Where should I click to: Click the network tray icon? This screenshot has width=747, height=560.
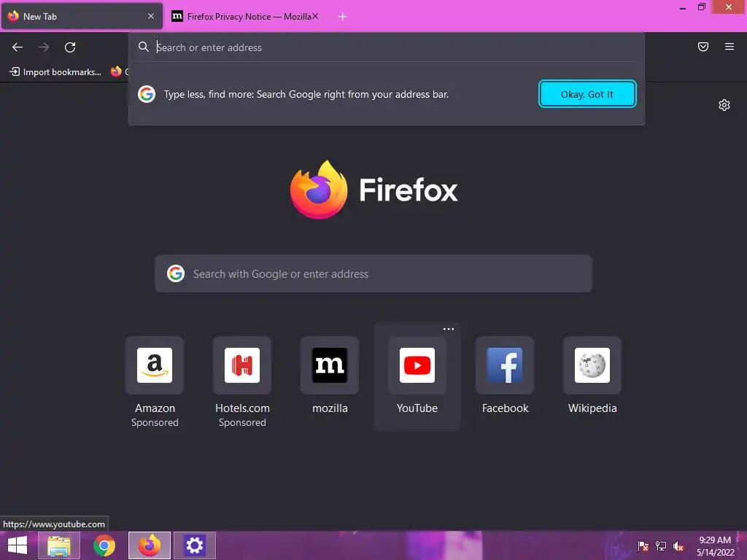(x=661, y=545)
